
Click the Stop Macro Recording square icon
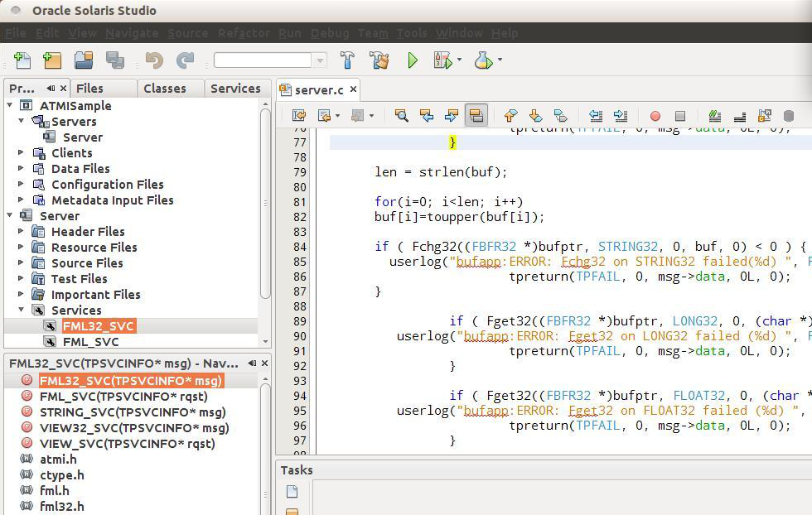pyautogui.click(x=680, y=116)
